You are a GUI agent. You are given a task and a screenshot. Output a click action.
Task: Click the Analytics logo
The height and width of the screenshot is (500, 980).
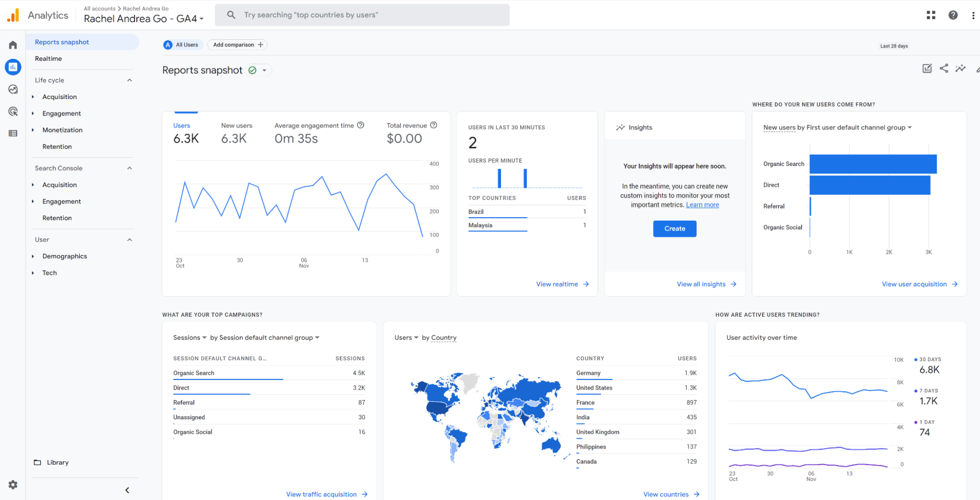click(x=13, y=15)
